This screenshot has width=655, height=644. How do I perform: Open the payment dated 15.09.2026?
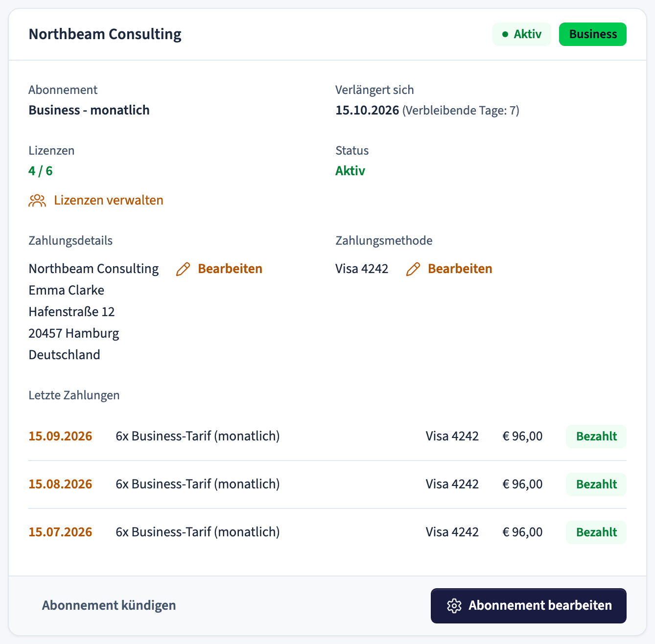point(60,437)
